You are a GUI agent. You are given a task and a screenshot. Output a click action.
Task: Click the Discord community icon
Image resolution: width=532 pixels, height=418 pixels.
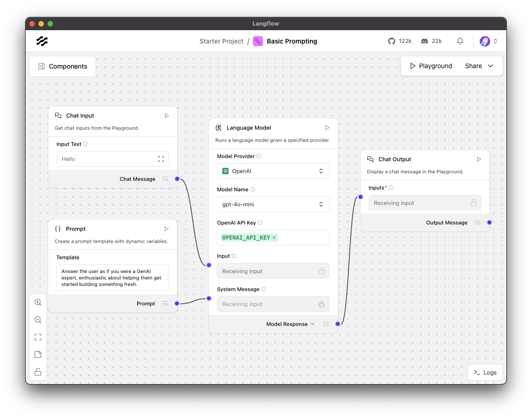click(x=425, y=41)
